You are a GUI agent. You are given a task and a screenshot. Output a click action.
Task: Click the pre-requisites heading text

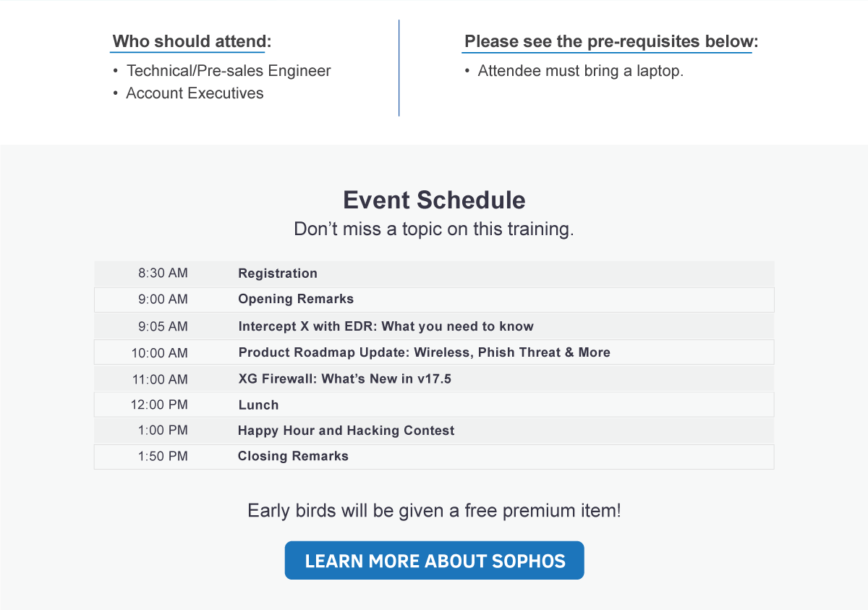(610, 41)
